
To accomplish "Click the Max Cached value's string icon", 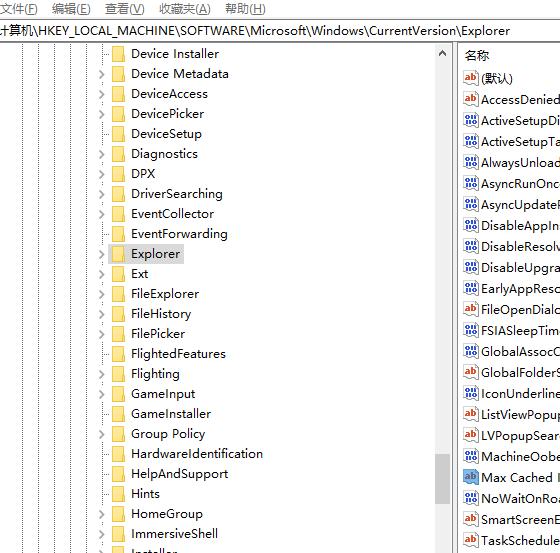I will [x=470, y=477].
